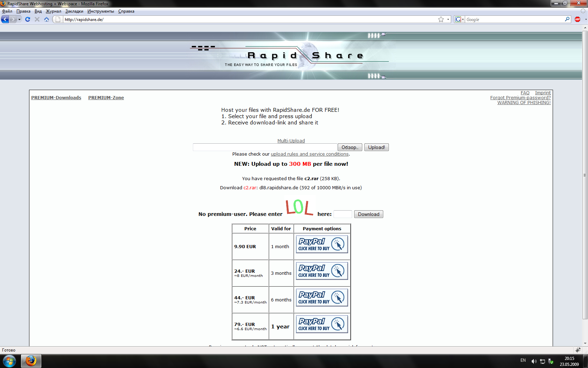The width and height of the screenshot is (588, 368).
Task: Click the Готово status bar text
Action: (x=9, y=350)
